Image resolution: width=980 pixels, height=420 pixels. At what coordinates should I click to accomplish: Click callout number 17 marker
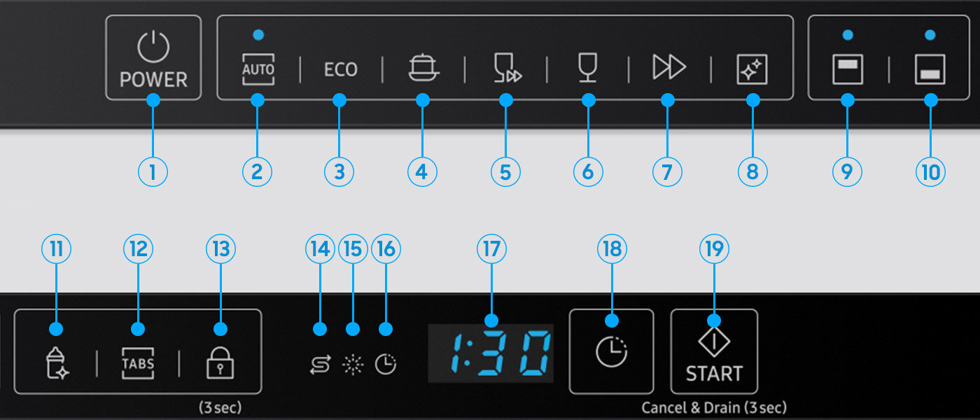pyautogui.click(x=491, y=248)
